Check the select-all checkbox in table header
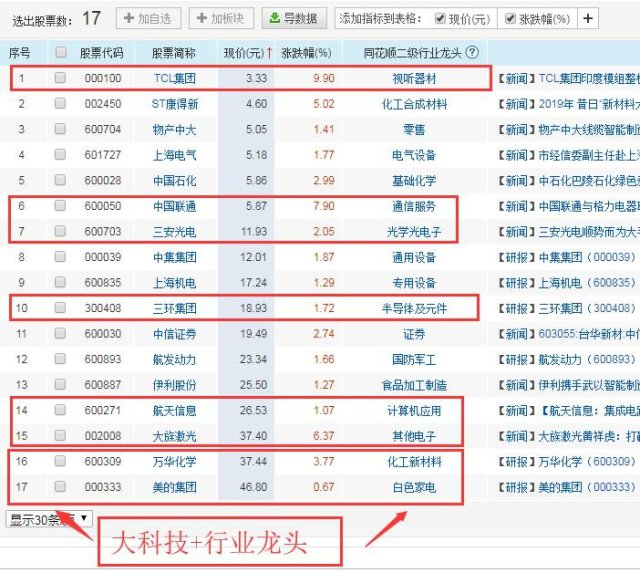The width and height of the screenshot is (640, 573). click(x=61, y=52)
